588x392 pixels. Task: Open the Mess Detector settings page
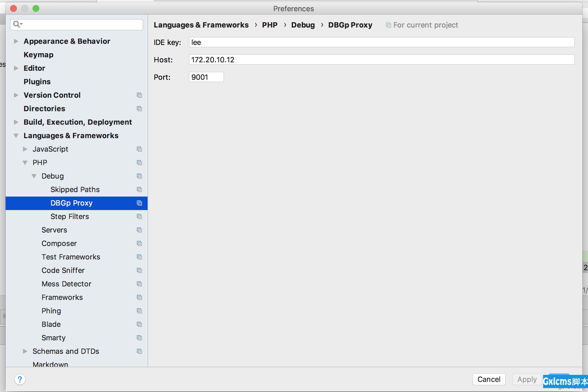66,284
